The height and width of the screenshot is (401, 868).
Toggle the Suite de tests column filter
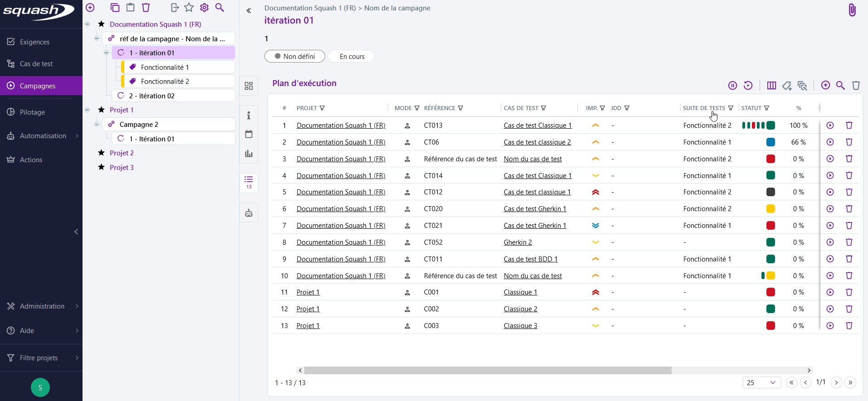click(731, 108)
